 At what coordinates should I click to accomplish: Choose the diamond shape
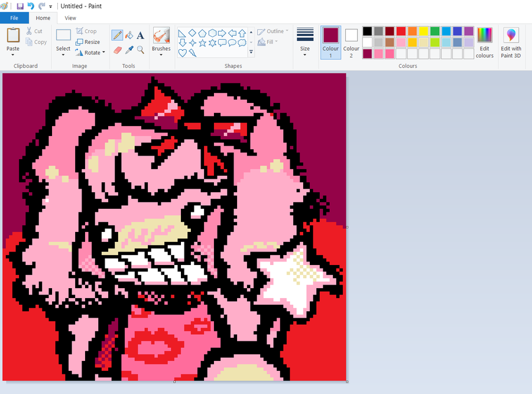point(192,33)
